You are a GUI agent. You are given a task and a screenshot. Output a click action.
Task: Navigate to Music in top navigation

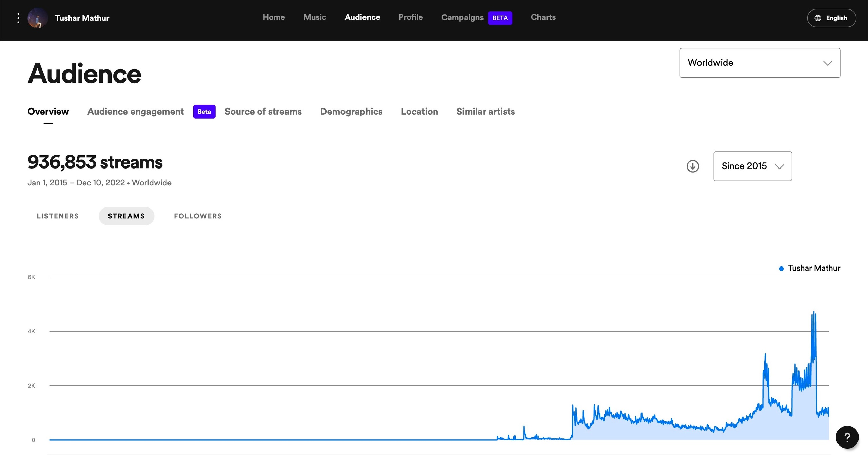(x=315, y=17)
